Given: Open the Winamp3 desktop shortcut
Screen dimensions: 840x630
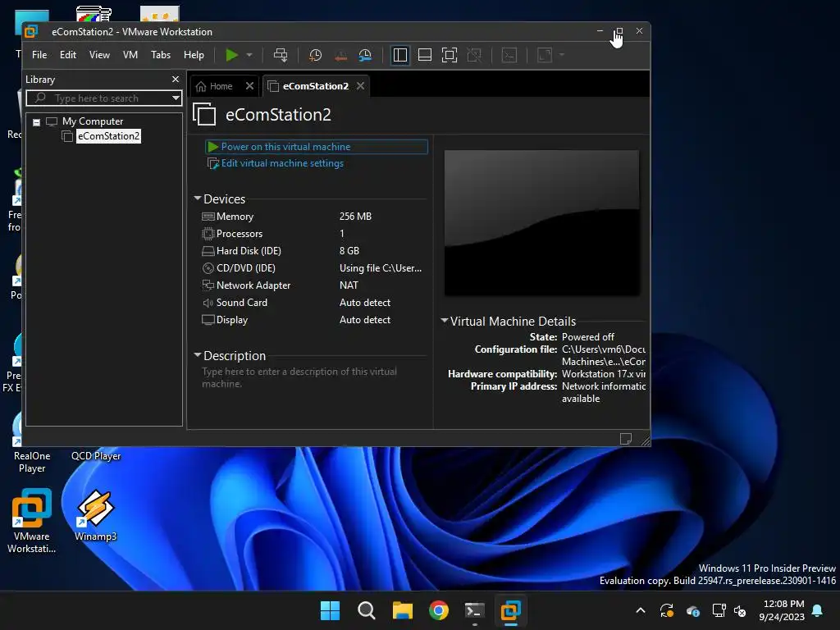Looking at the screenshot, I should click(95, 515).
